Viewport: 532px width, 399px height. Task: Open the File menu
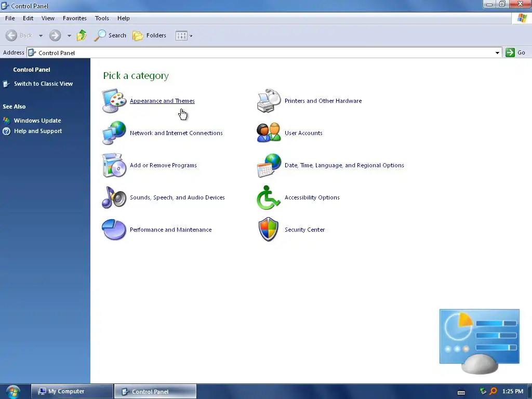10,18
